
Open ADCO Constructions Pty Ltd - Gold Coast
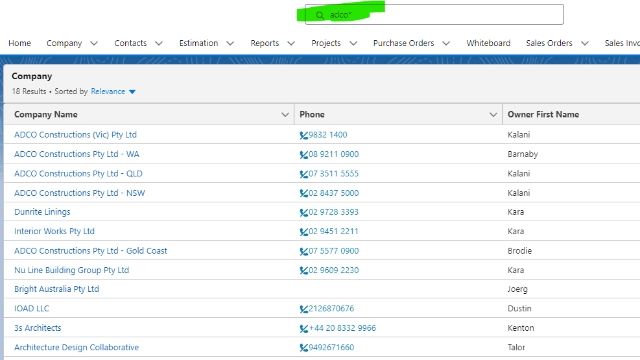point(91,251)
